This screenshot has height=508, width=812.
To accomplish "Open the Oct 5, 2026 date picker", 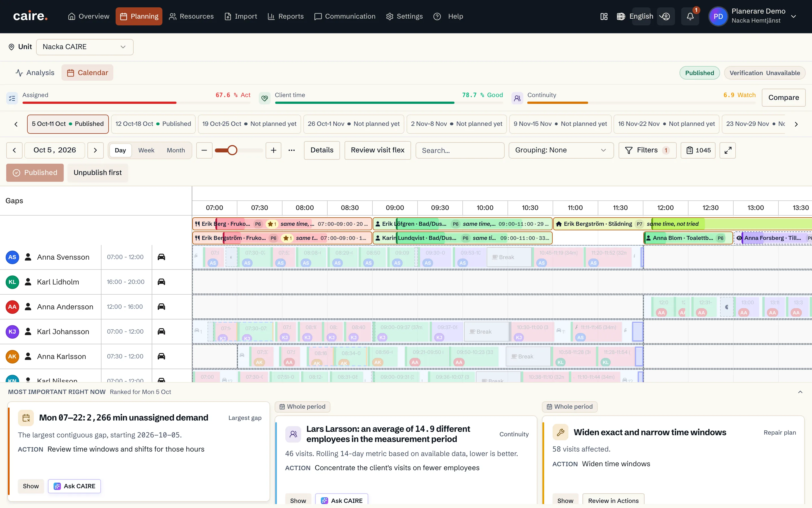I will (x=55, y=150).
